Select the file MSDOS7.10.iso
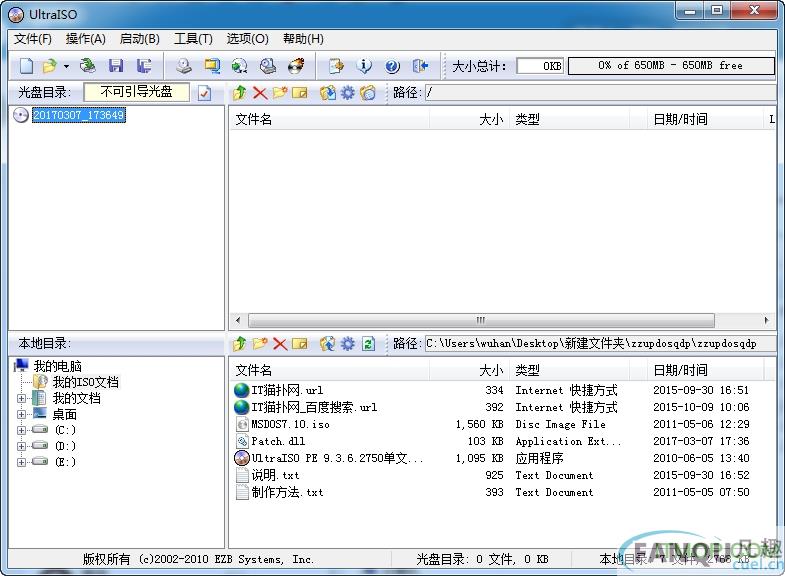 [290, 424]
